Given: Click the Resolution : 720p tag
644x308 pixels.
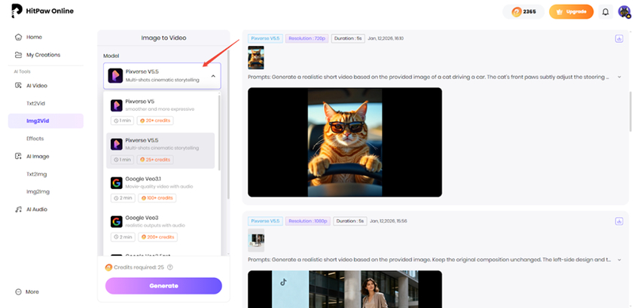Looking at the screenshot, I should click(307, 38).
